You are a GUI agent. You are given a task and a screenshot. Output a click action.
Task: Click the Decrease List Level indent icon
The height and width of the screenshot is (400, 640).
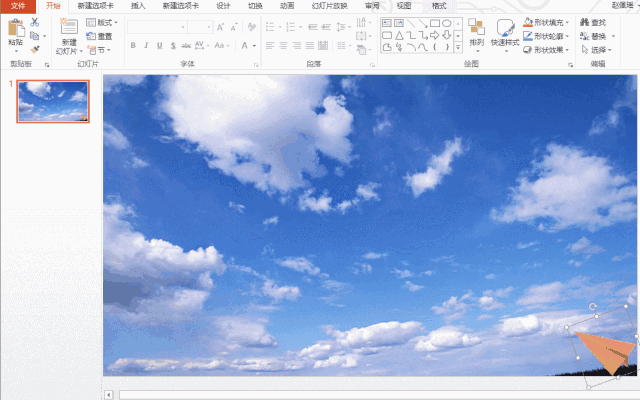[313, 27]
